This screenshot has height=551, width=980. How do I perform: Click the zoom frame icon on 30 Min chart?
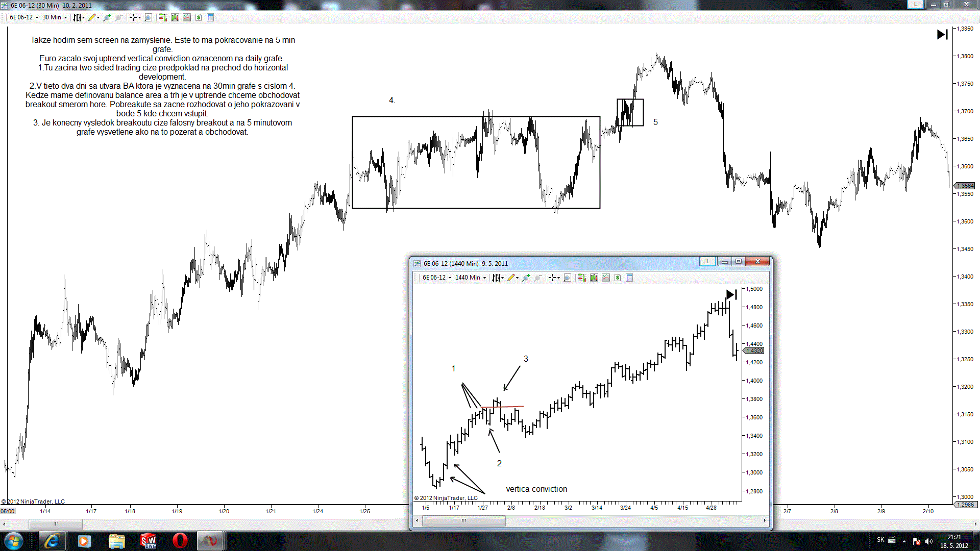[148, 17]
